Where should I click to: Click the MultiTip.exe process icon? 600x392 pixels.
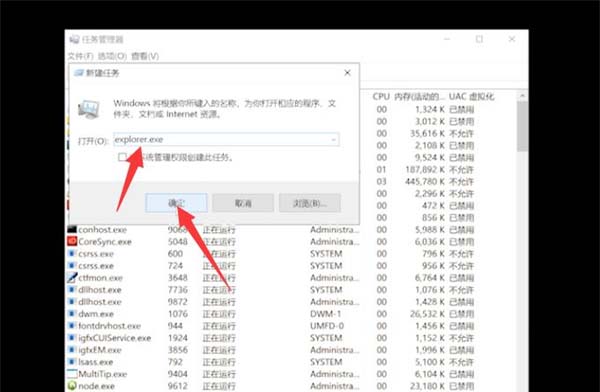[72, 374]
